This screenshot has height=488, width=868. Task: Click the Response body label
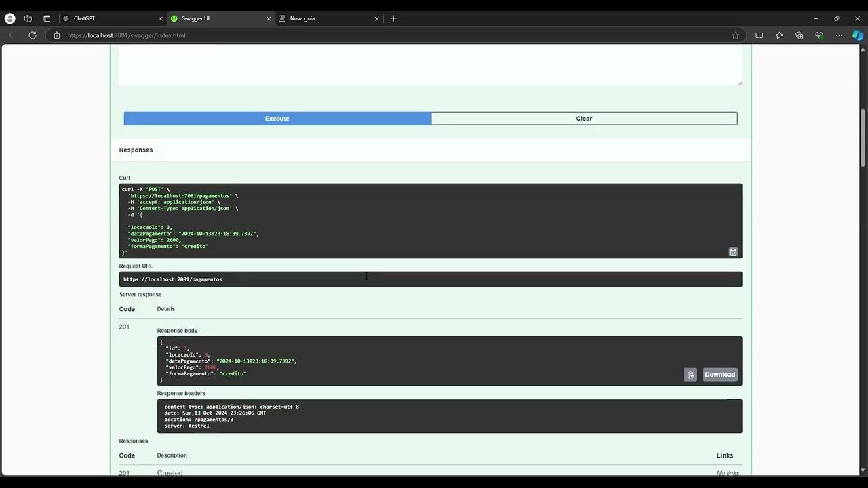click(177, 331)
